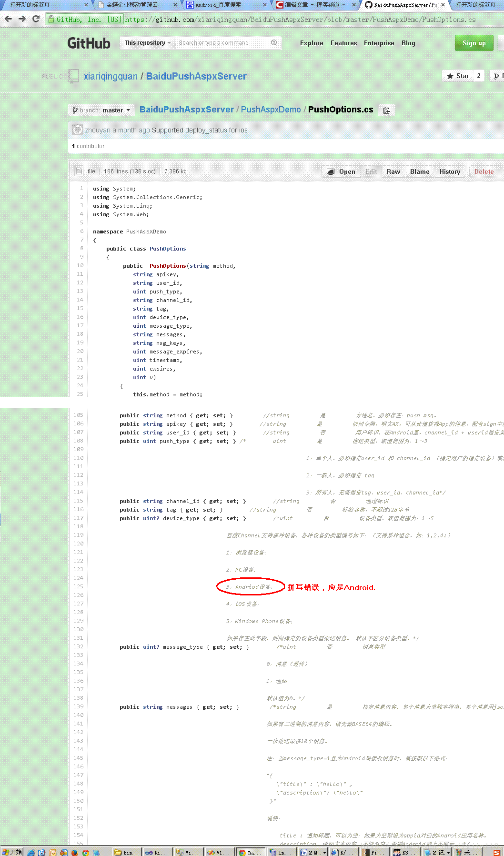The image size is (504, 856).
Task: Open the xiariqingquan user link
Action: [x=111, y=76]
